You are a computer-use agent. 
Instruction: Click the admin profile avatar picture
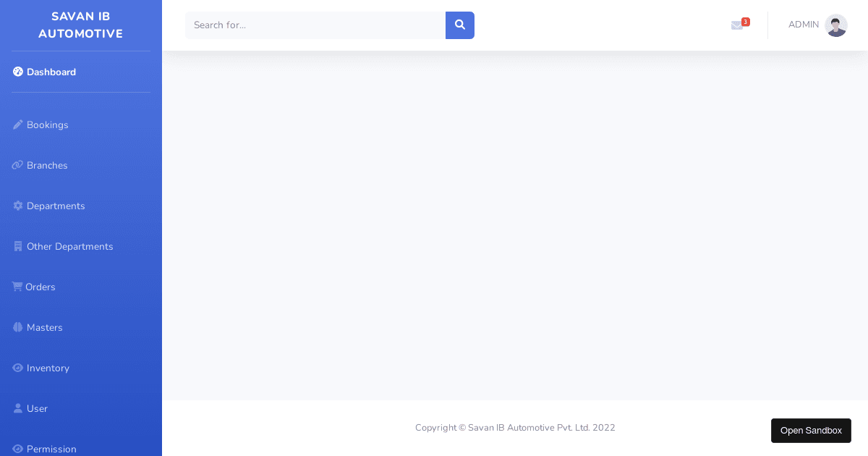(x=836, y=25)
